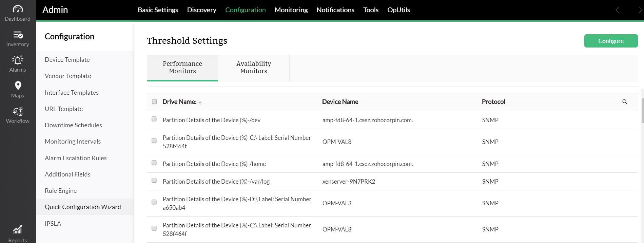Check the /home partition row checkbox
This screenshot has height=243, width=644.
pos(154,163)
